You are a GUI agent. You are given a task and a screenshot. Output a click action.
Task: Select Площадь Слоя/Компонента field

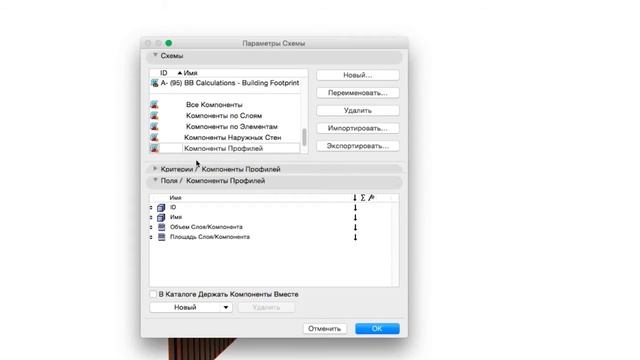[x=271, y=237]
